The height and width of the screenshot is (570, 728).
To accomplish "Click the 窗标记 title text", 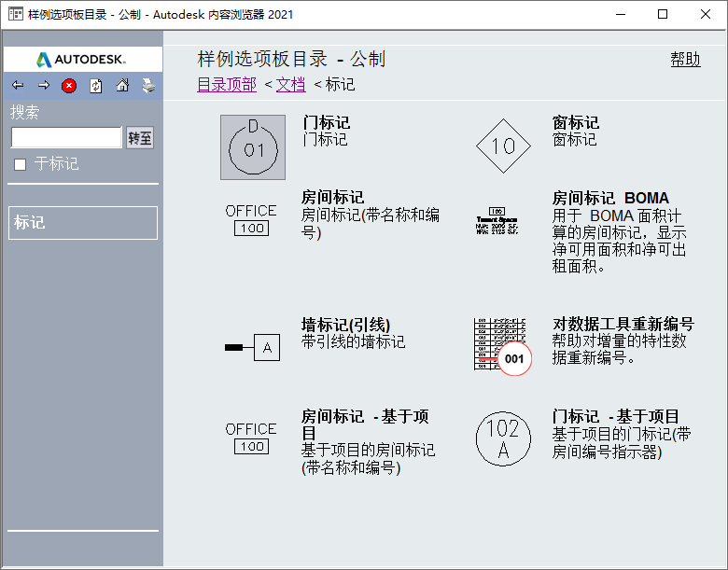I will (x=576, y=122).
